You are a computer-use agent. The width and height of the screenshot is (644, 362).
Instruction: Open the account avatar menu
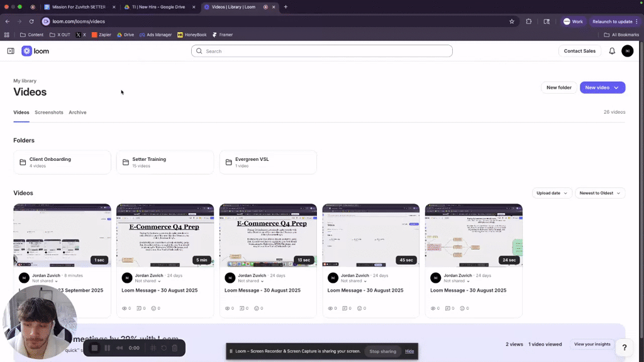(x=627, y=51)
